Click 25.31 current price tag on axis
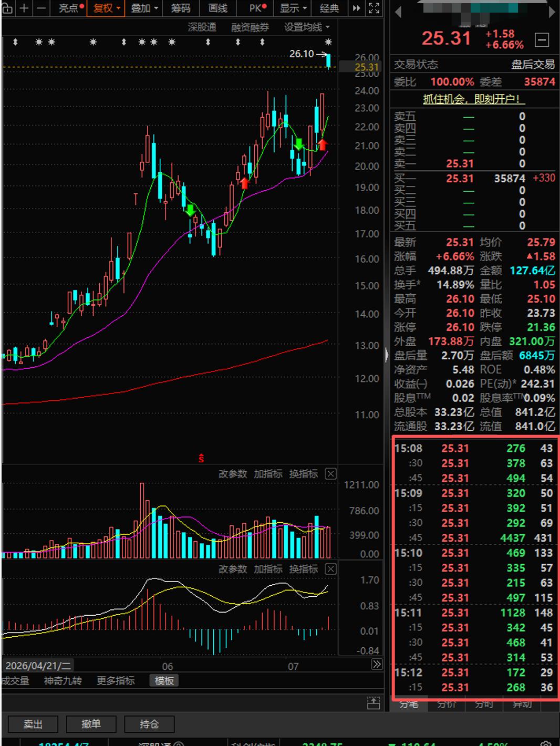 pyautogui.click(x=366, y=67)
